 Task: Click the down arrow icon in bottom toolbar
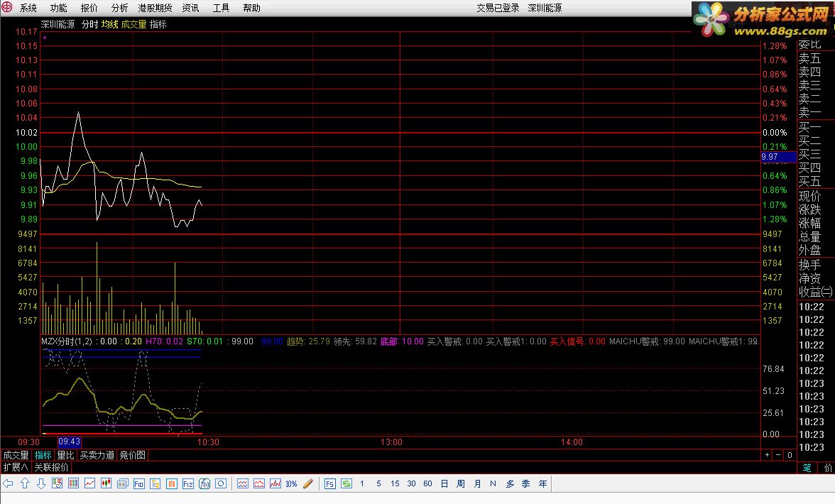pyautogui.click(x=41, y=483)
